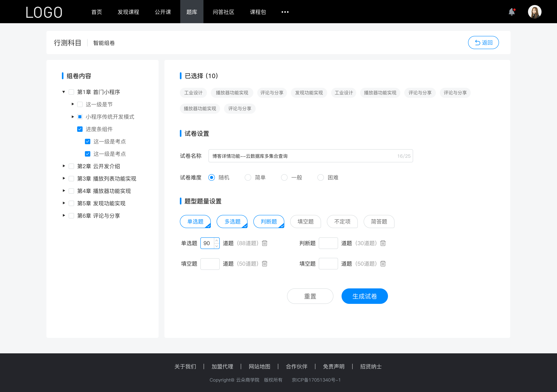
Task: Click 生成试卷 button to generate exam
Action: click(364, 296)
